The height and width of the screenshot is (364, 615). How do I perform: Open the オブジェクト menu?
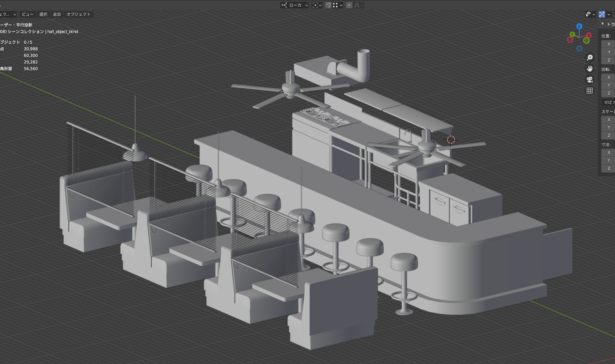(x=78, y=14)
